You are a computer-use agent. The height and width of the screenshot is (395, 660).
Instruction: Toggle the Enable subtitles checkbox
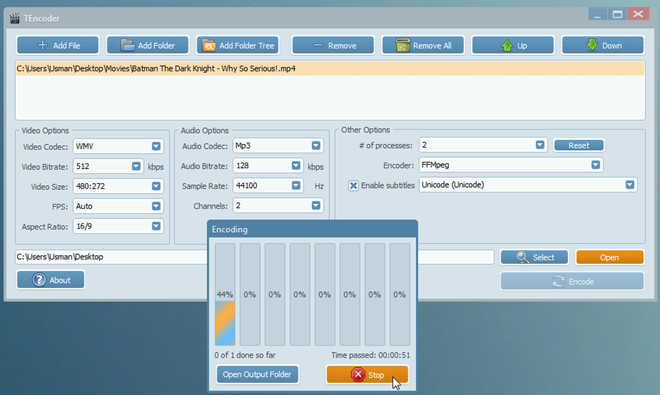353,185
